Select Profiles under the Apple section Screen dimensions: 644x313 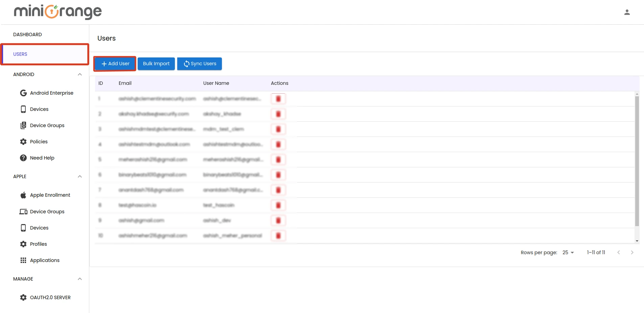point(38,244)
